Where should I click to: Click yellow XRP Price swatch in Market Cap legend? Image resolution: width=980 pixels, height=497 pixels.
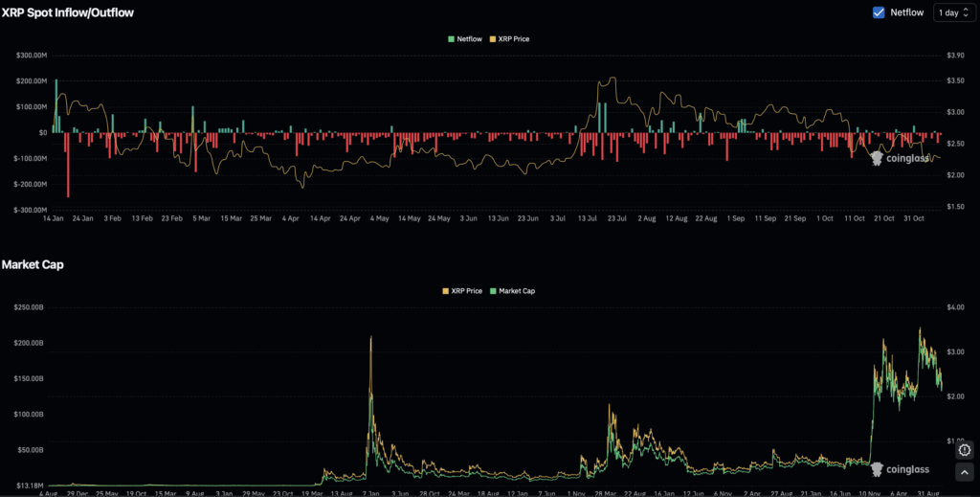click(x=446, y=291)
